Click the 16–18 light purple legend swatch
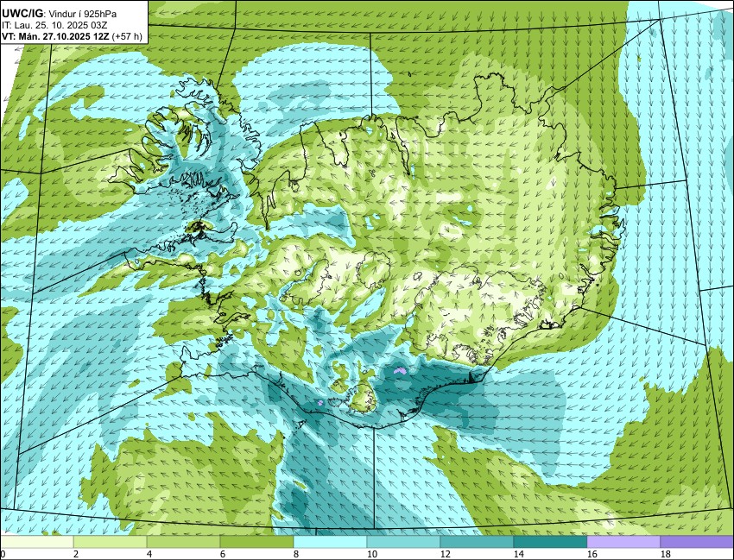Viewport: 734px width, 560px height. (x=623, y=542)
